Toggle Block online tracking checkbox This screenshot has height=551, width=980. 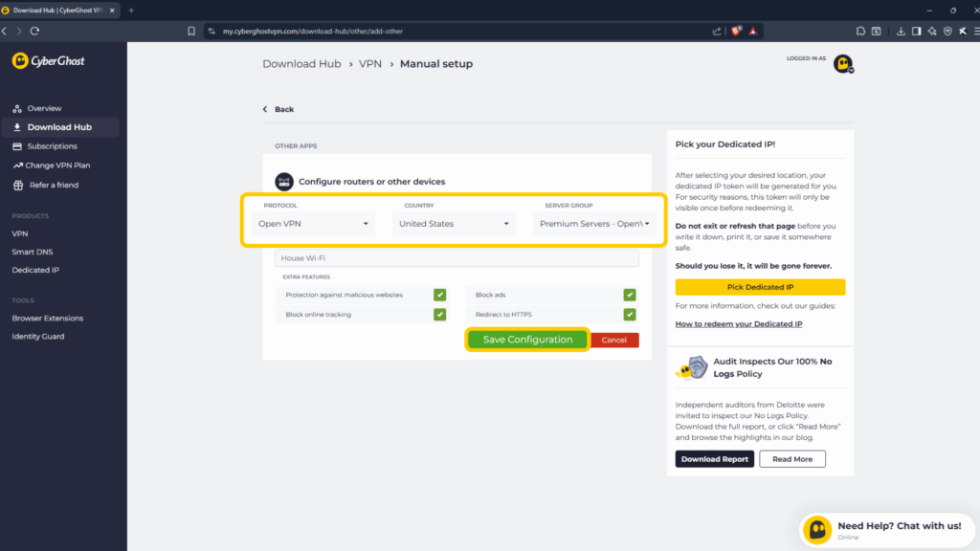pos(440,315)
